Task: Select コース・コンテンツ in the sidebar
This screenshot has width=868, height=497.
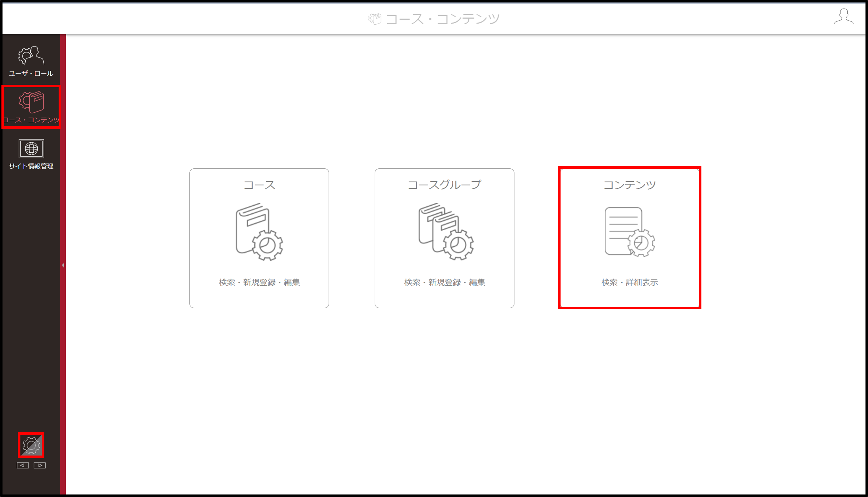Action: 31,107
